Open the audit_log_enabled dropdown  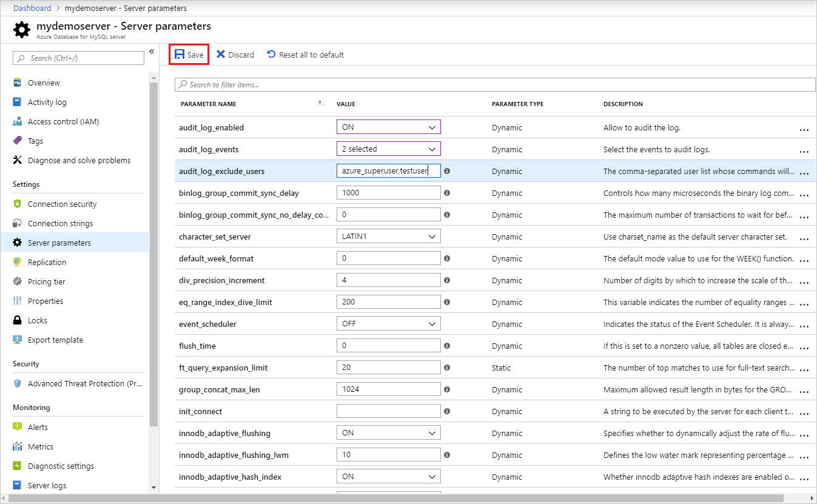389,127
